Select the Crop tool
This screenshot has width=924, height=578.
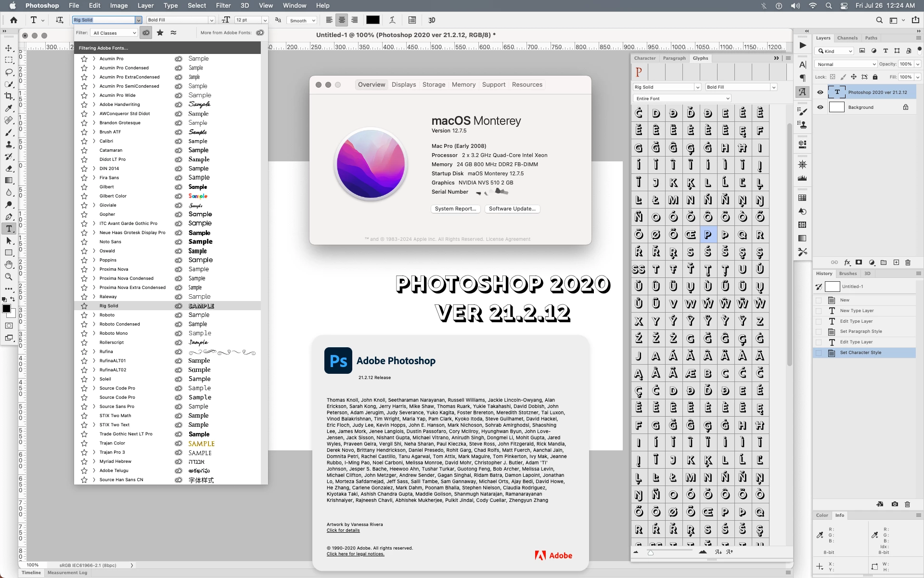pos(9,96)
